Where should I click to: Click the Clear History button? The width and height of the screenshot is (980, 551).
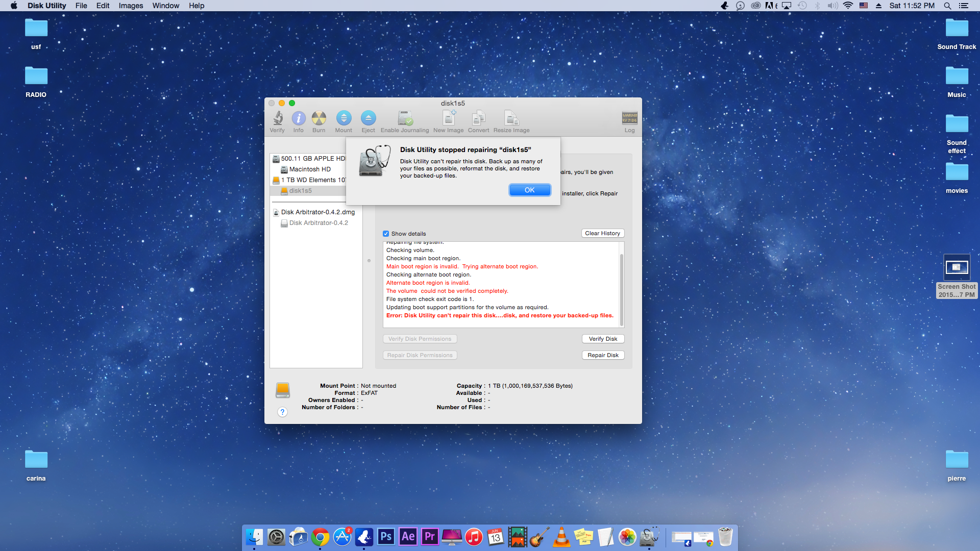point(603,233)
